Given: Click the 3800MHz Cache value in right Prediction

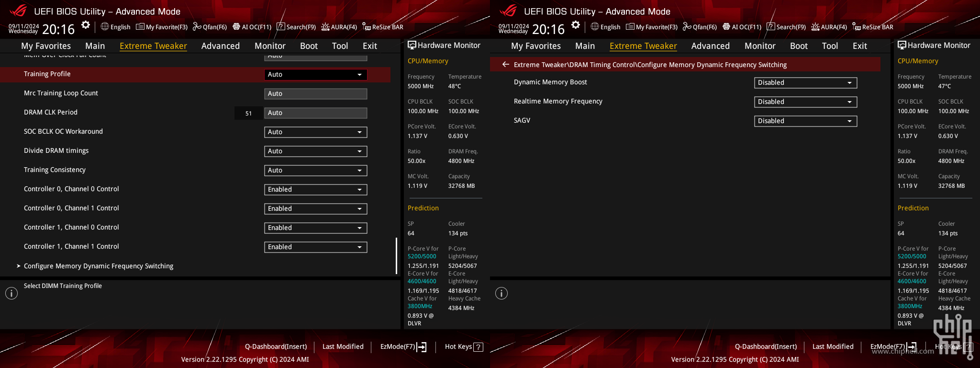Looking at the screenshot, I should (910, 306).
